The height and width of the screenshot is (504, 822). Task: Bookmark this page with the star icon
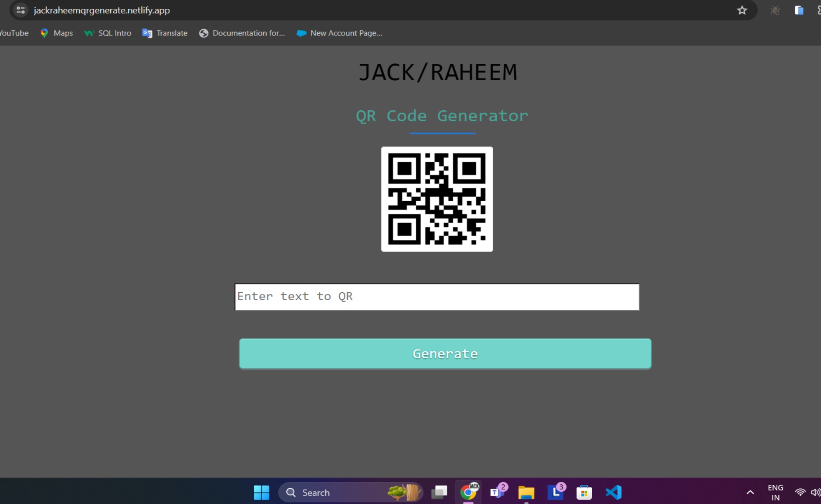coord(741,10)
